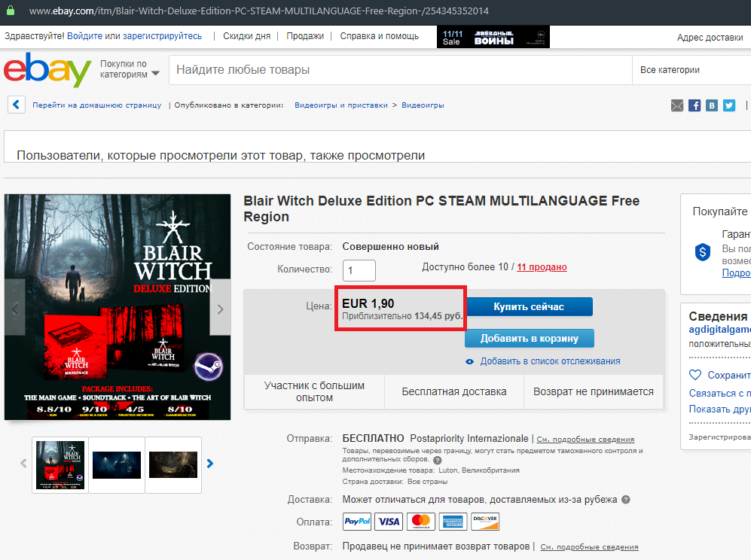Share listing on Twitter
This screenshot has height=560, width=751.
[729, 105]
